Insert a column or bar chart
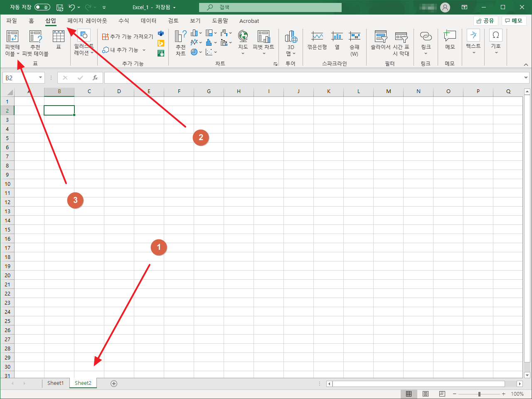The width and height of the screenshot is (532, 399). (196, 33)
